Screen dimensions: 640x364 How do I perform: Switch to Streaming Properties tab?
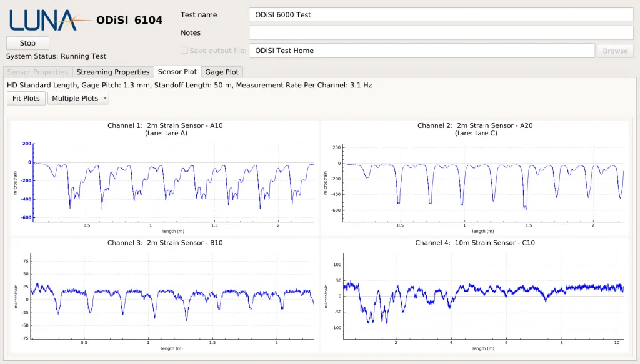[x=113, y=72]
